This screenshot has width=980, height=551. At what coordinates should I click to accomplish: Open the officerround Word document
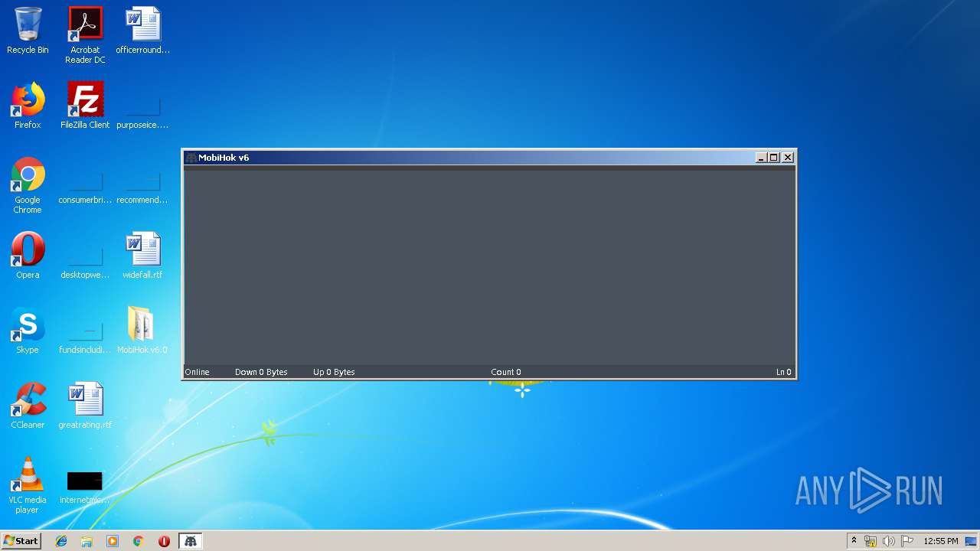click(x=142, y=31)
